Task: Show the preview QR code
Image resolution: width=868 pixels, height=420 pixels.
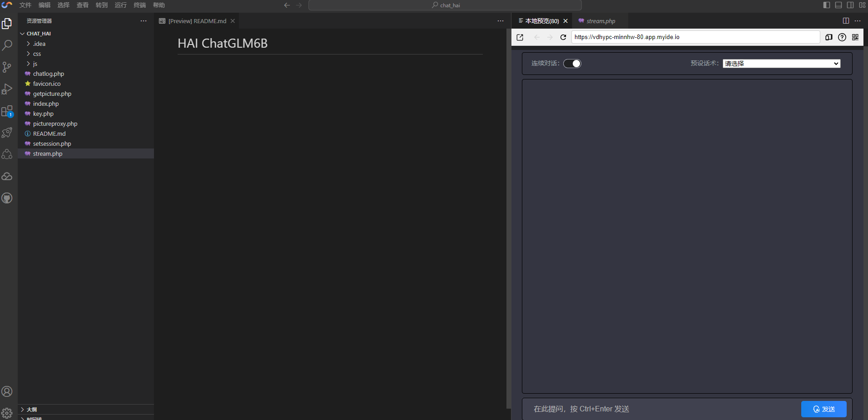Action: (855, 37)
